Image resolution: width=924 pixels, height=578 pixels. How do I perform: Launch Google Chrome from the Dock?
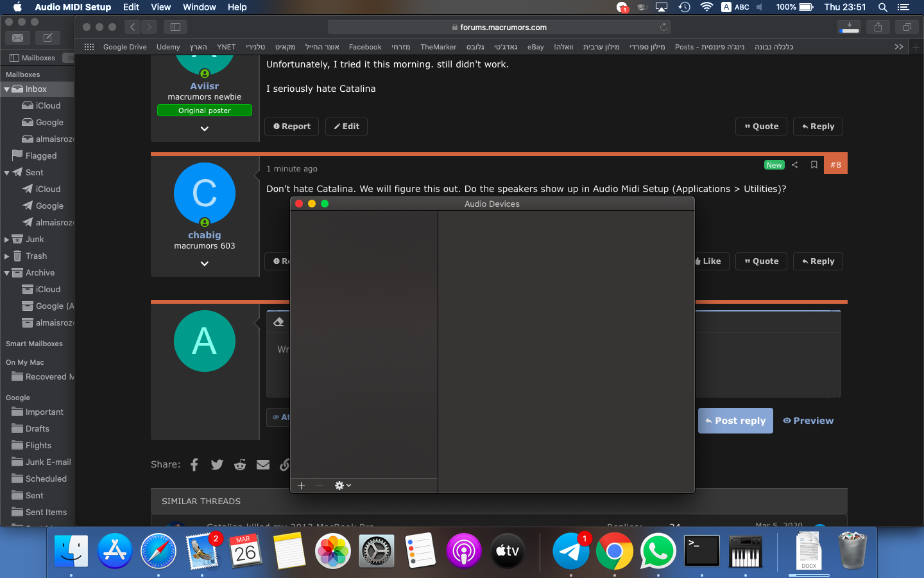[x=614, y=551]
